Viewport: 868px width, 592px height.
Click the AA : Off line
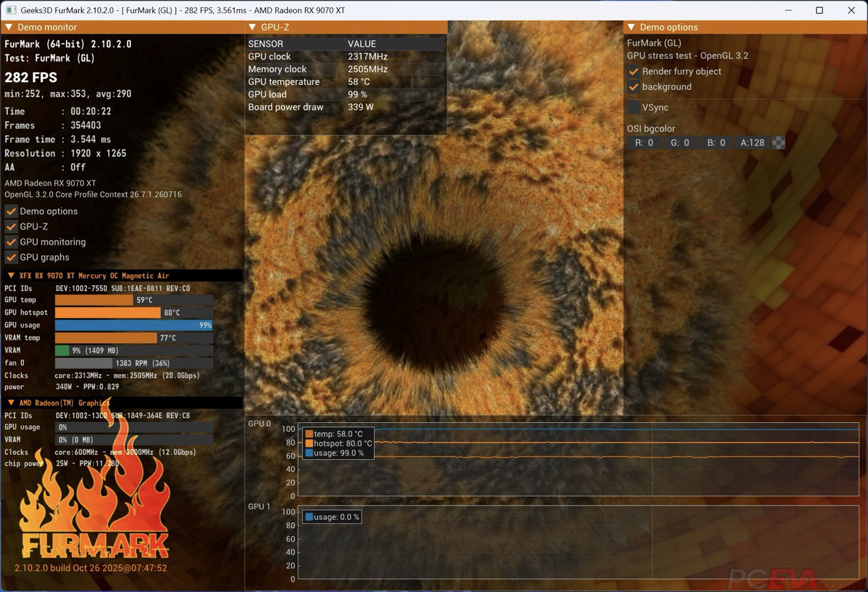45,167
